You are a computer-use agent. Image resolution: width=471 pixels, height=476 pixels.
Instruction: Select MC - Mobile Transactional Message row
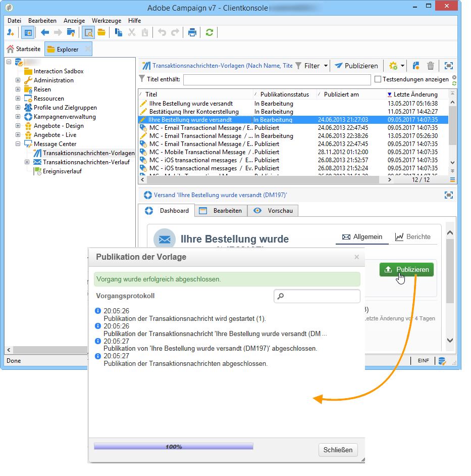[293, 152]
